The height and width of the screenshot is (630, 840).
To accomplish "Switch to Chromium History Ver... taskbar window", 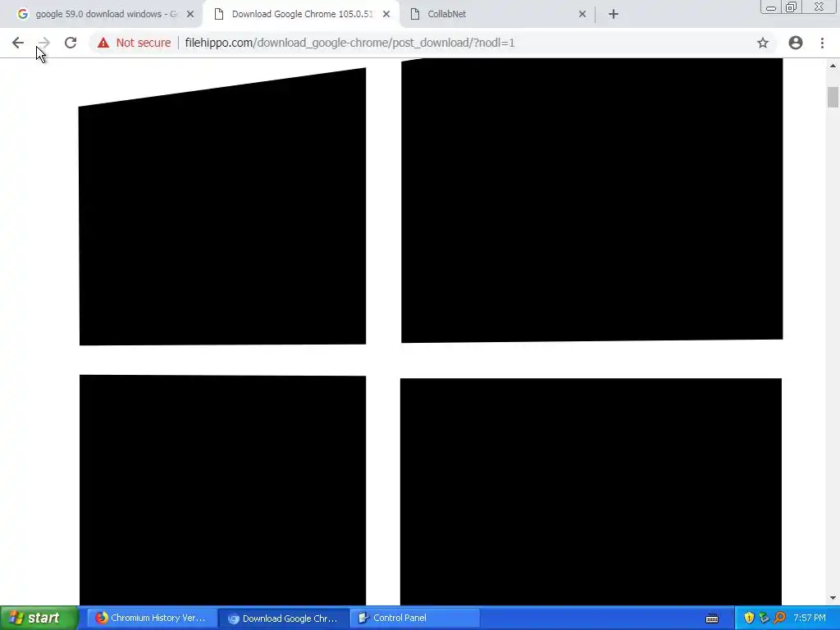I will [x=151, y=619].
